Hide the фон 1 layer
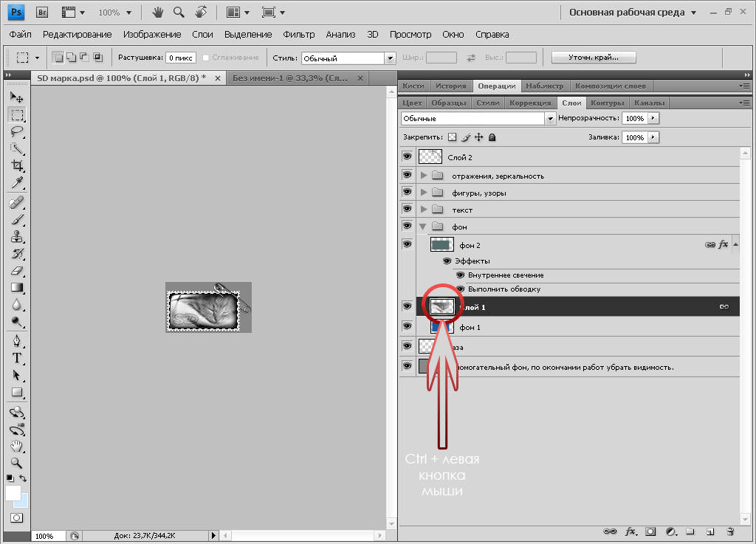 click(x=408, y=327)
